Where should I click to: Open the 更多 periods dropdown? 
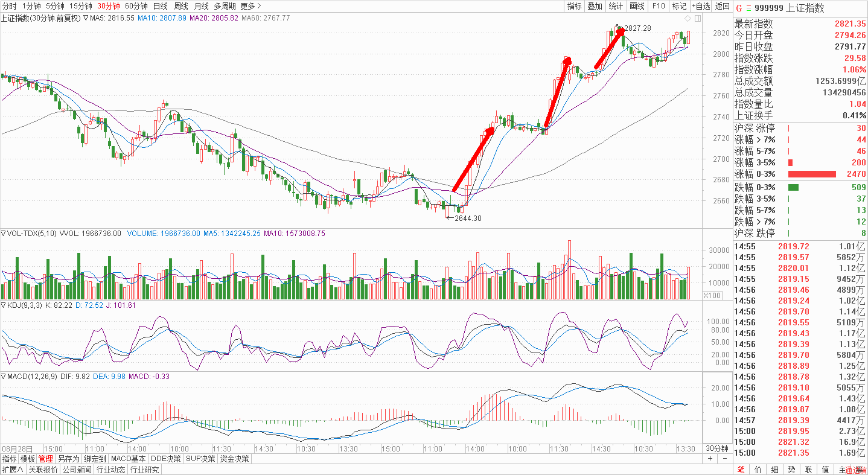(251, 6)
